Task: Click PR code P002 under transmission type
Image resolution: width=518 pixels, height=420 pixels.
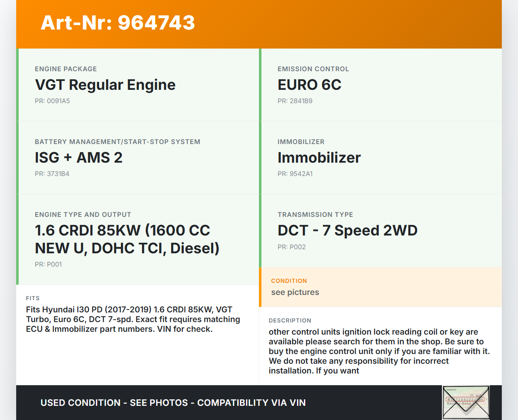Action: (x=291, y=247)
